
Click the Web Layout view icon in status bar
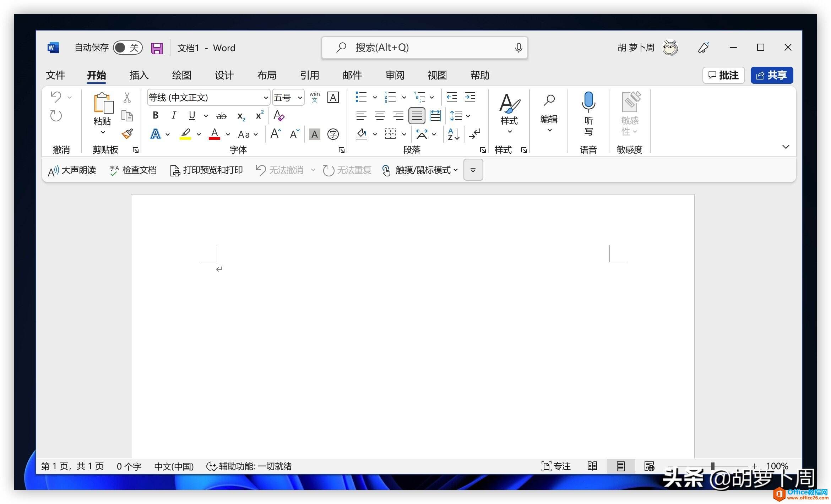649,466
